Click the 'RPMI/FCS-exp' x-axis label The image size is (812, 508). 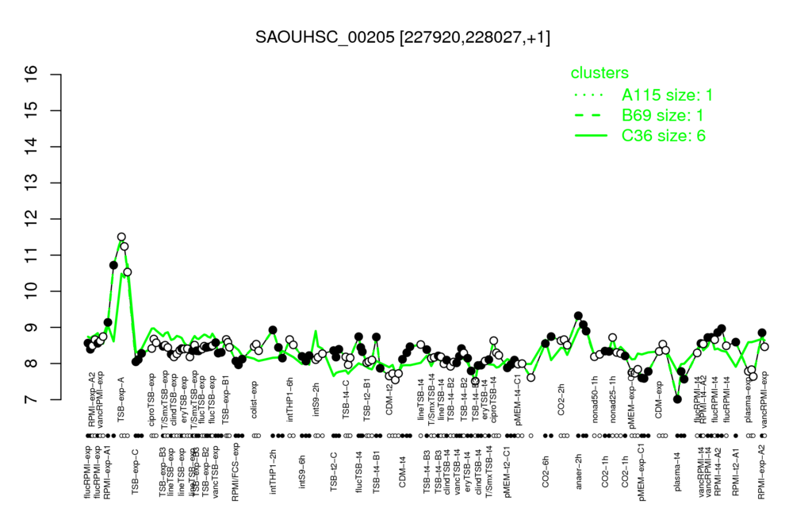235,472
